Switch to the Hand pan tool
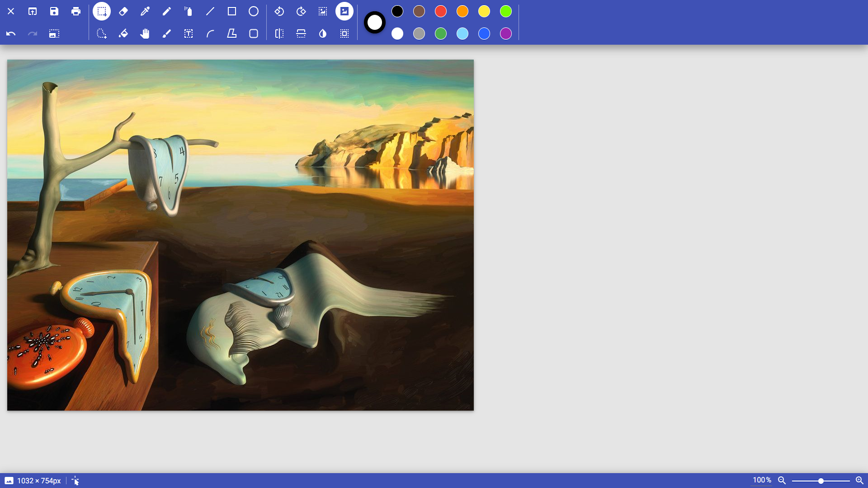868x488 pixels. [145, 33]
